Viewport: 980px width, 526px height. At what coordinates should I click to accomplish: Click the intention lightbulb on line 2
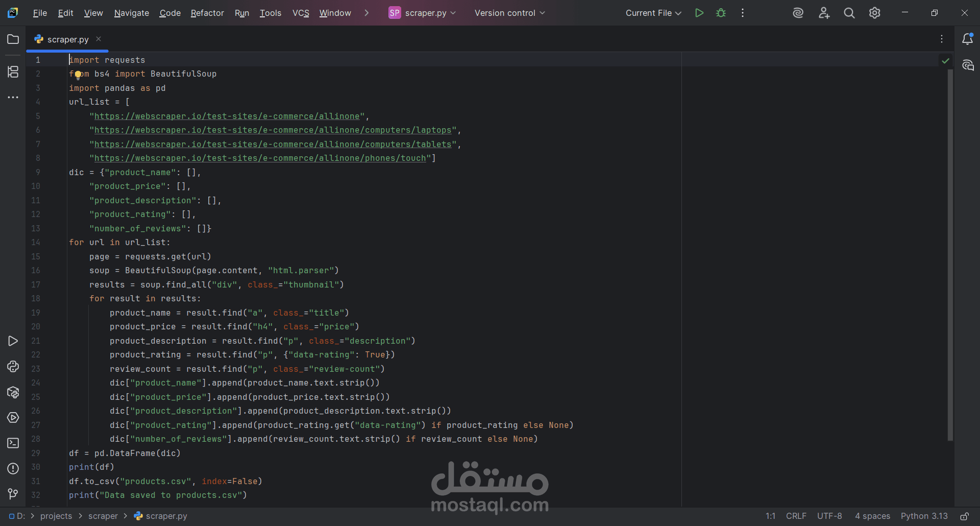pyautogui.click(x=78, y=75)
